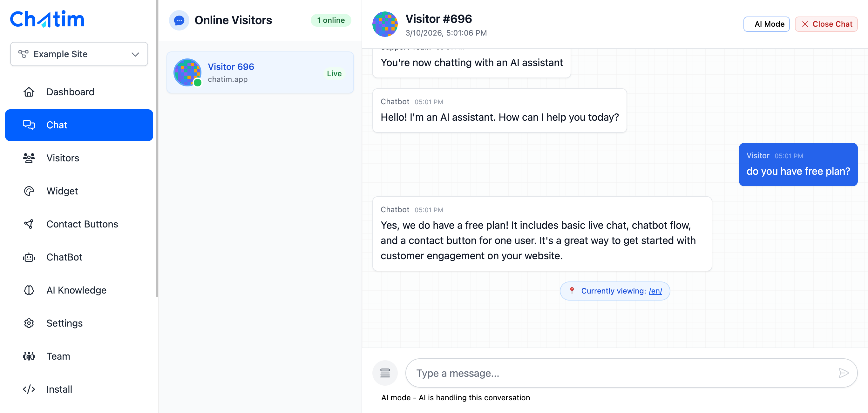Viewport: 868px width, 413px height.
Task: Go to the Team page
Action: tap(79, 356)
